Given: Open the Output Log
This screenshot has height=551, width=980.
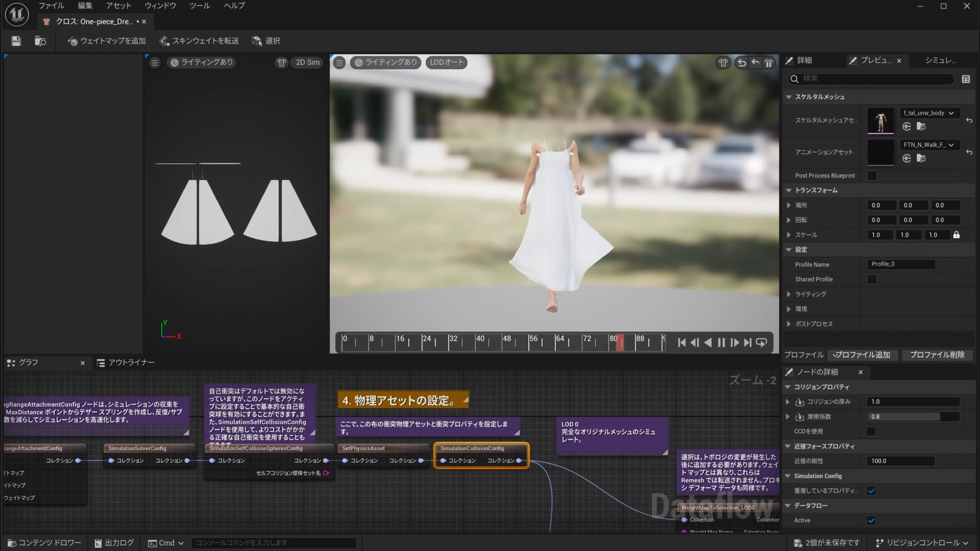Looking at the screenshot, I should [113, 542].
